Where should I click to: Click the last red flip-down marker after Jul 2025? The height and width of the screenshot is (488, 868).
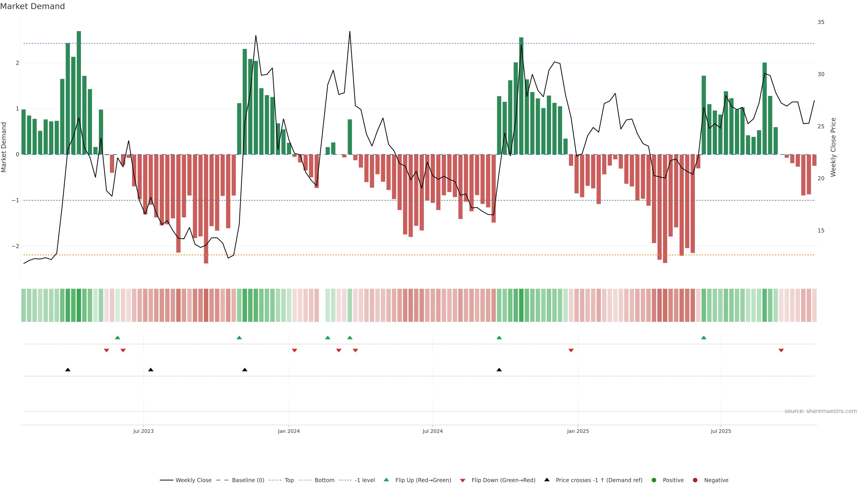pos(781,351)
